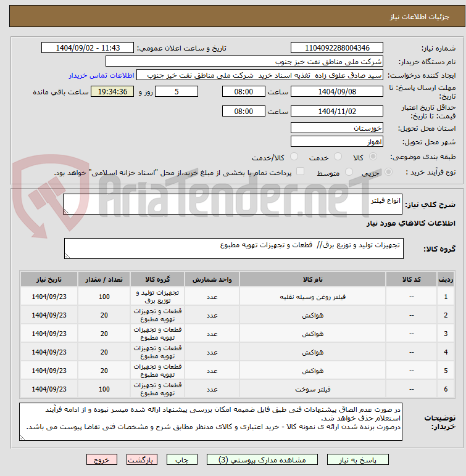Click the گروه کالا table column header
This screenshot has height=476, width=466.
[157, 279]
